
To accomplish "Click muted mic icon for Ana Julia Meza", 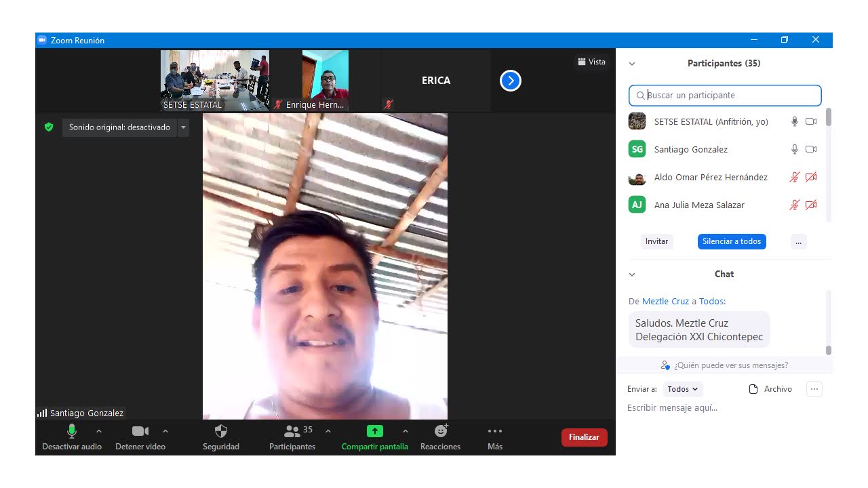I will point(795,205).
